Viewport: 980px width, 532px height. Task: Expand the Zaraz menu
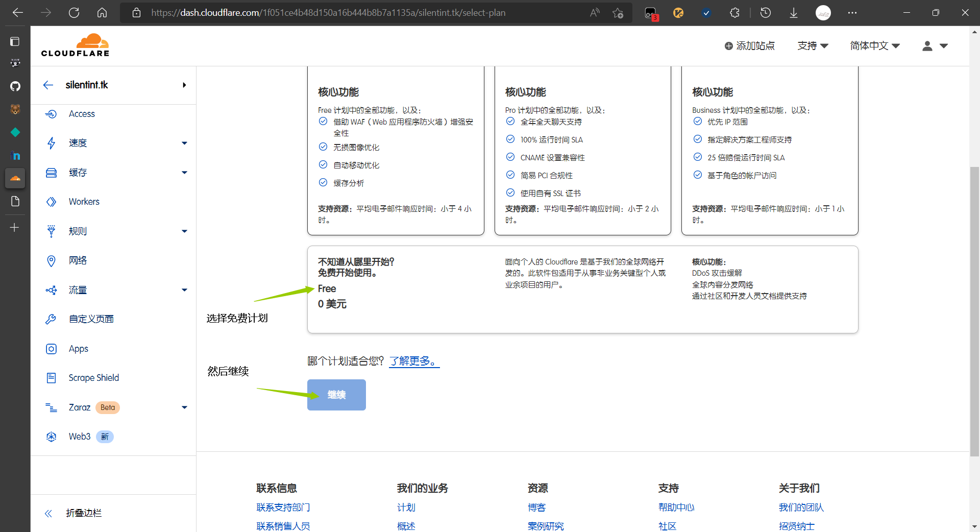tap(184, 407)
